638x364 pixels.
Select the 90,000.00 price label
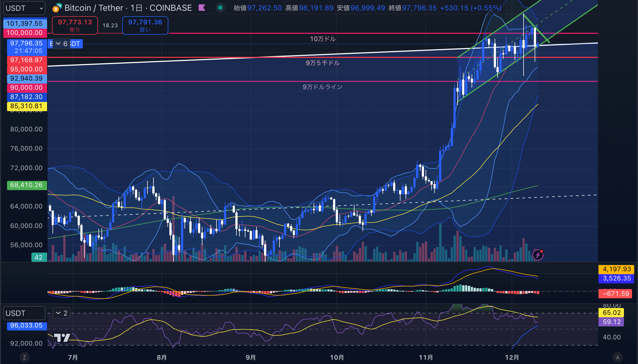tap(27, 88)
